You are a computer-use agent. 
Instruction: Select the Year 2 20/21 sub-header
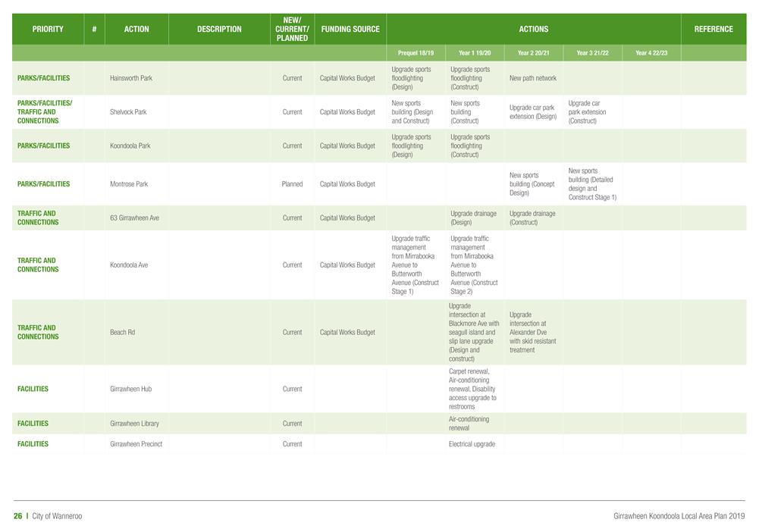click(534, 53)
